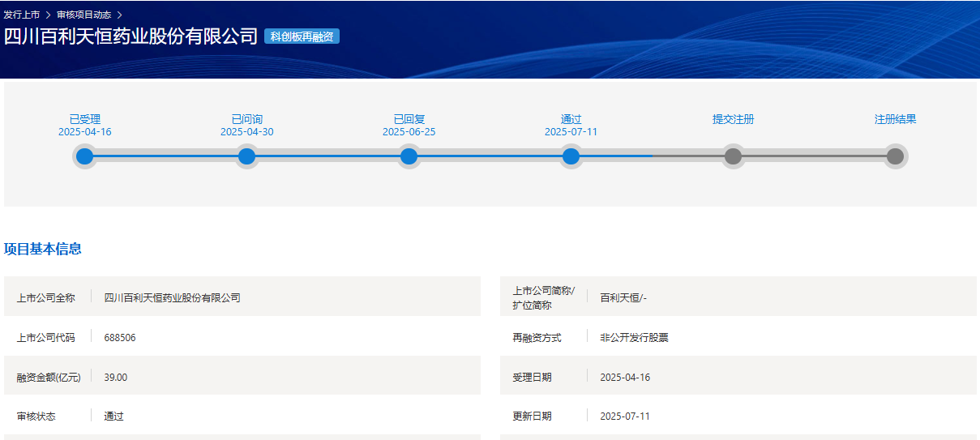The height and width of the screenshot is (440, 980).
Task: Click the stock code 688506 value
Action: pos(120,337)
